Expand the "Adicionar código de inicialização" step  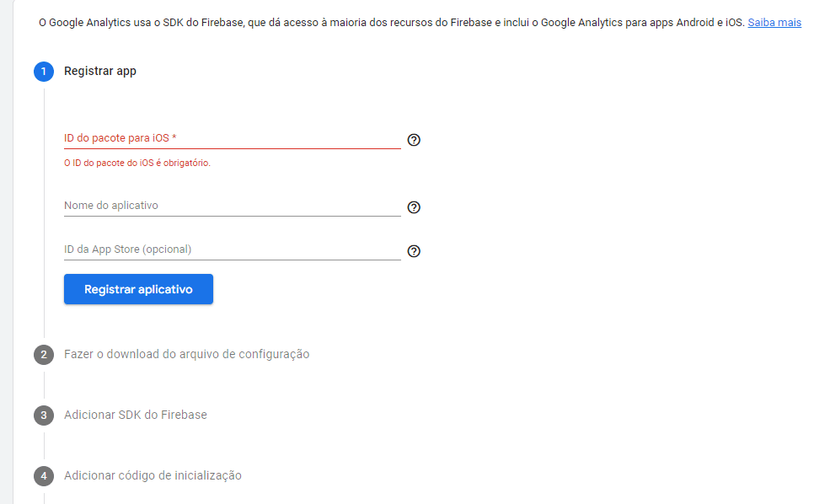(x=153, y=475)
